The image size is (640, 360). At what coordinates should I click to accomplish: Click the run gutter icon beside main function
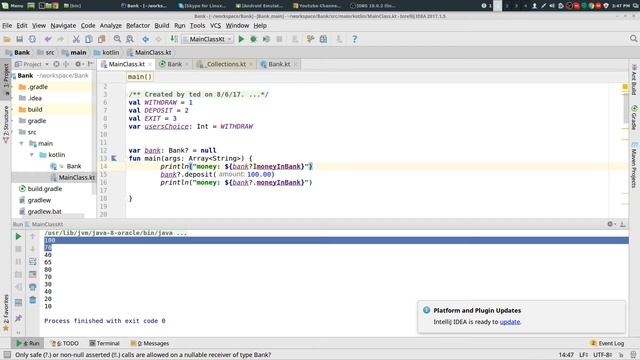[x=114, y=158]
